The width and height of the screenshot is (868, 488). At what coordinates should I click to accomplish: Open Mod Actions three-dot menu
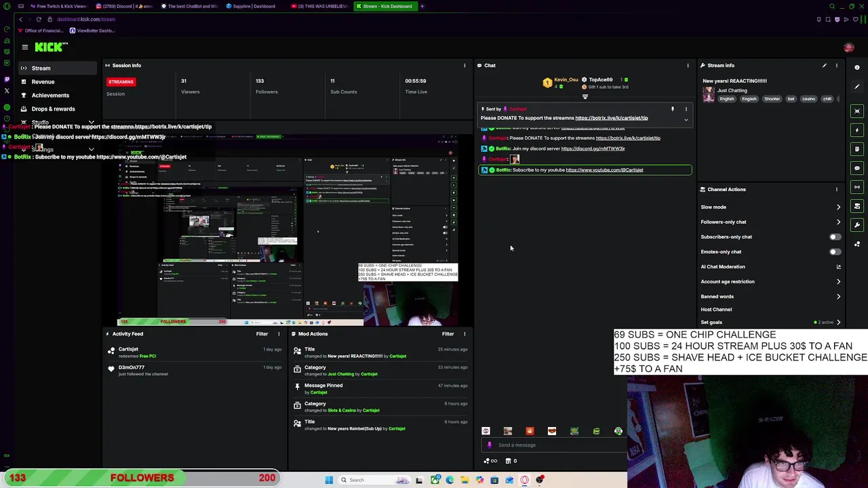pos(465,334)
